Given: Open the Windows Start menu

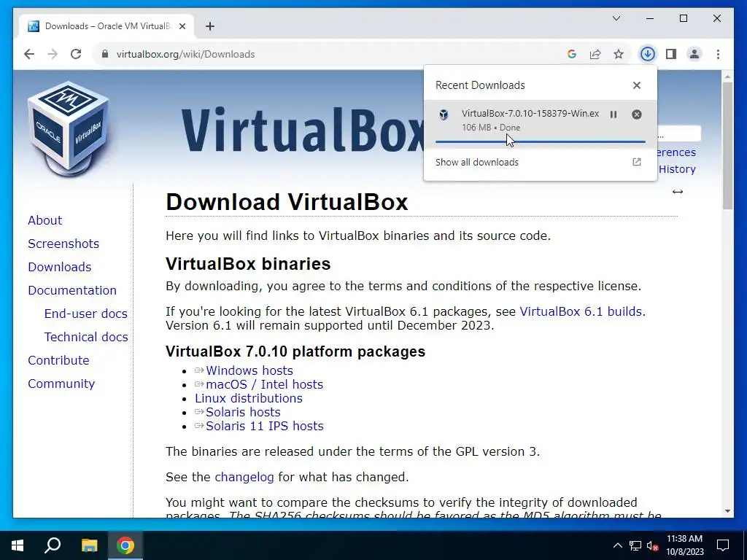Looking at the screenshot, I should click(18, 545).
